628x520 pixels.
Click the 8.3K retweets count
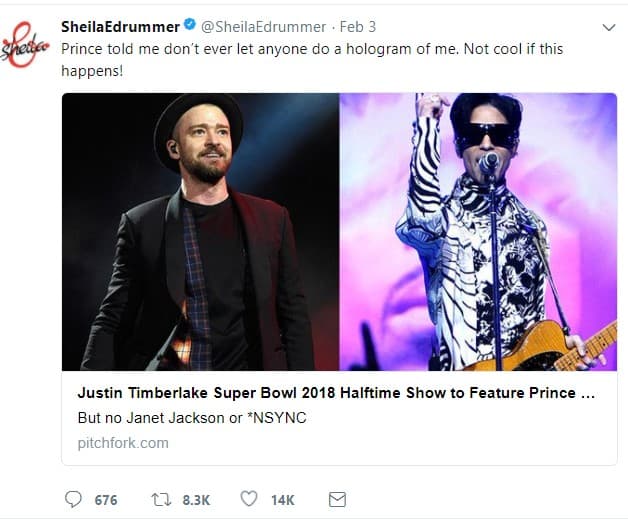(194, 499)
